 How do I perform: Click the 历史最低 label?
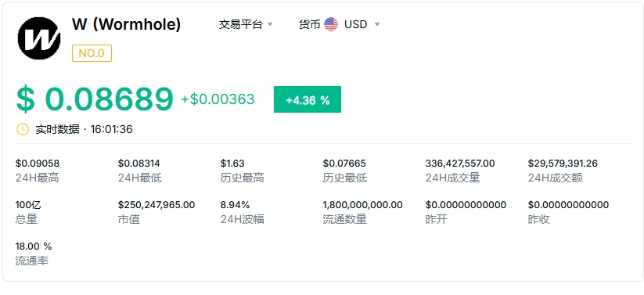[344, 178]
